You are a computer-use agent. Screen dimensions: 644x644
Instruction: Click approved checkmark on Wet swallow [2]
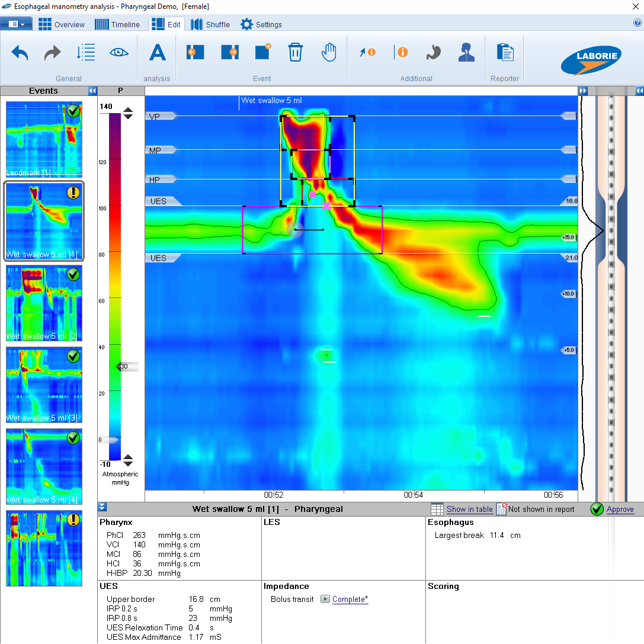[x=73, y=274]
